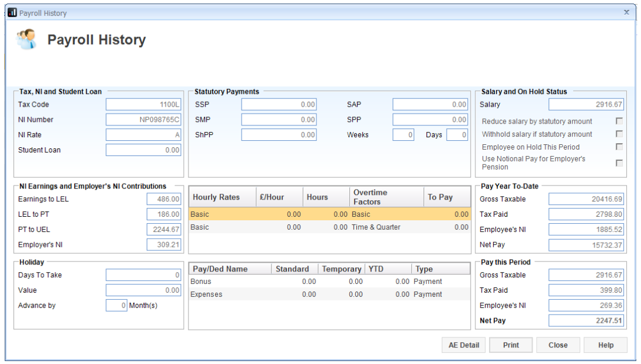Enable Reduce salary by statutory amount
This screenshot has height=364, width=641.
click(619, 121)
